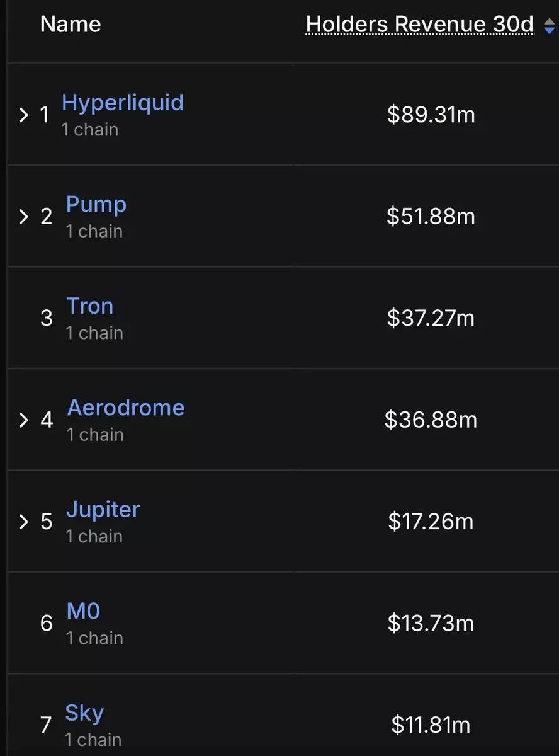This screenshot has height=756, width=559.
Task: Expand the Hyperliquid row chevron
Action: pos(24,115)
